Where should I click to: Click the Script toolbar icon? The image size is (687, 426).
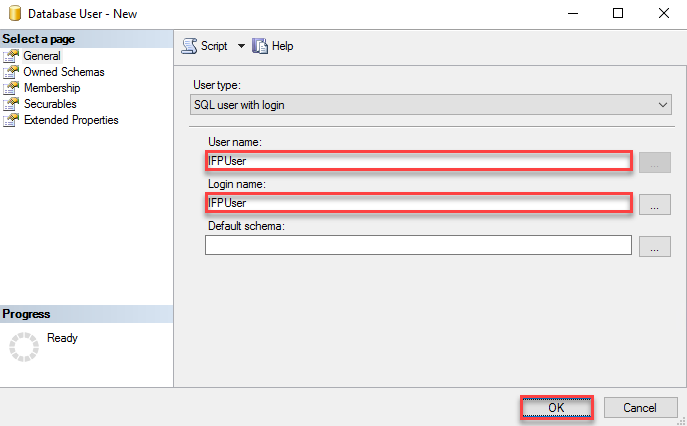[x=190, y=46]
